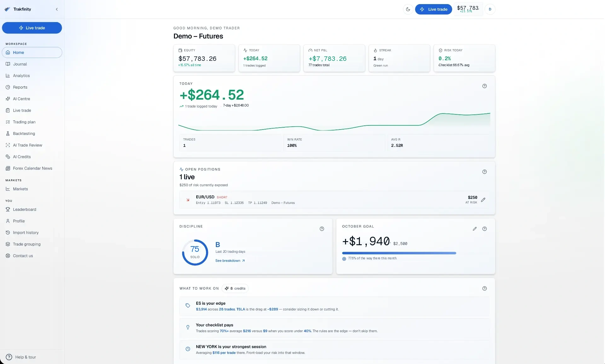Viewport: 605px width, 364px height.
Task: Open the EUR/USD open position row
Action: [x=334, y=200]
